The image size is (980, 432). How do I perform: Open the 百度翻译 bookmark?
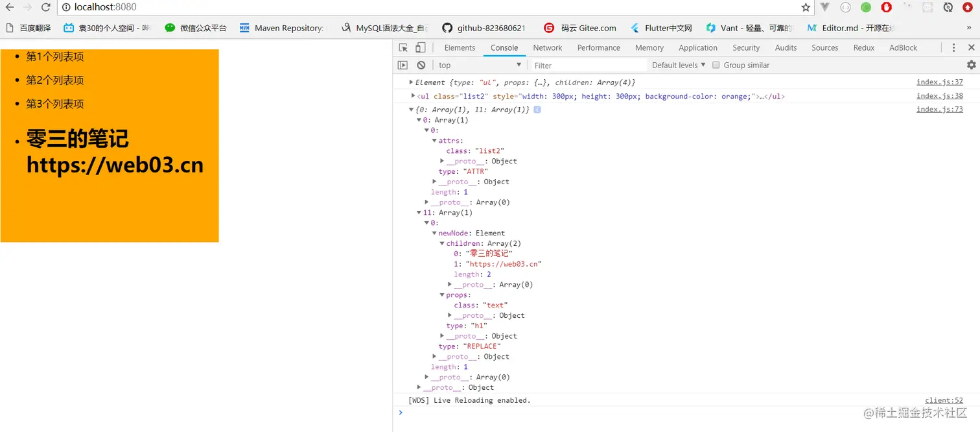point(29,28)
